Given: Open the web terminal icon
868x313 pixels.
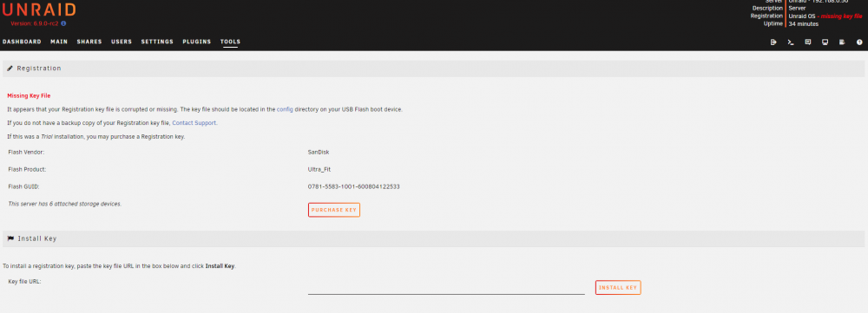Looking at the screenshot, I should [791, 42].
